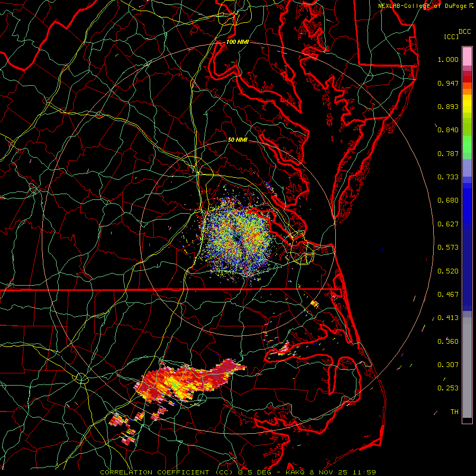
Task: Select the 0.360 legend value
Action: click(448, 342)
